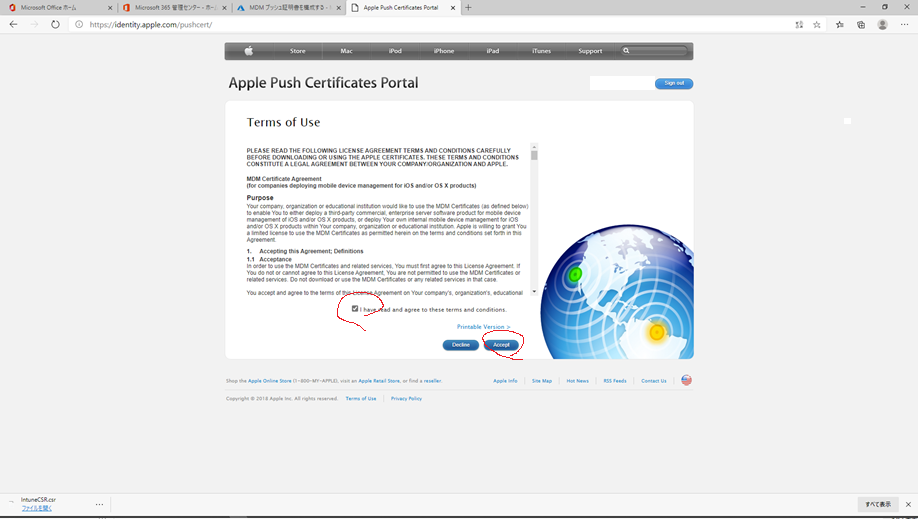Close the Microsoft 365 管理センター tab

[224, 8]
